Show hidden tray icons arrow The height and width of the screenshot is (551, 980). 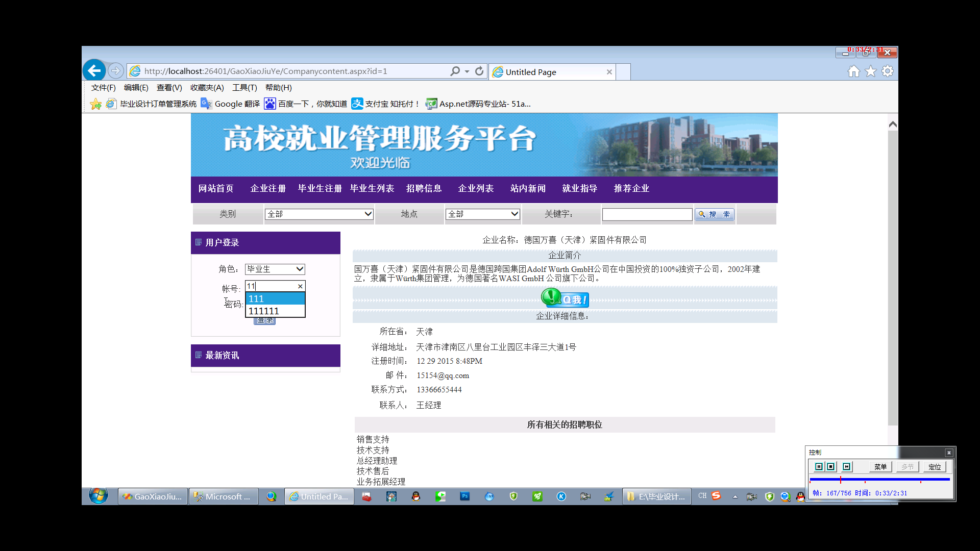coord(735,496)
